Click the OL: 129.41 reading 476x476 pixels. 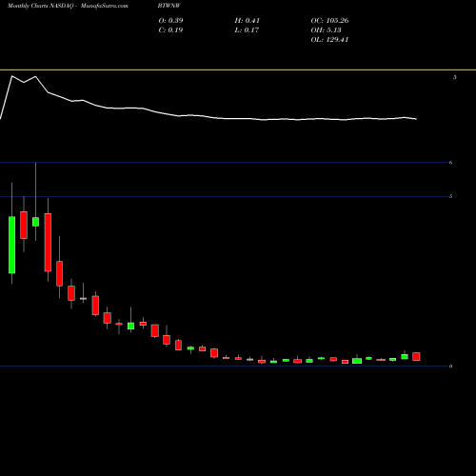(329, 39)
